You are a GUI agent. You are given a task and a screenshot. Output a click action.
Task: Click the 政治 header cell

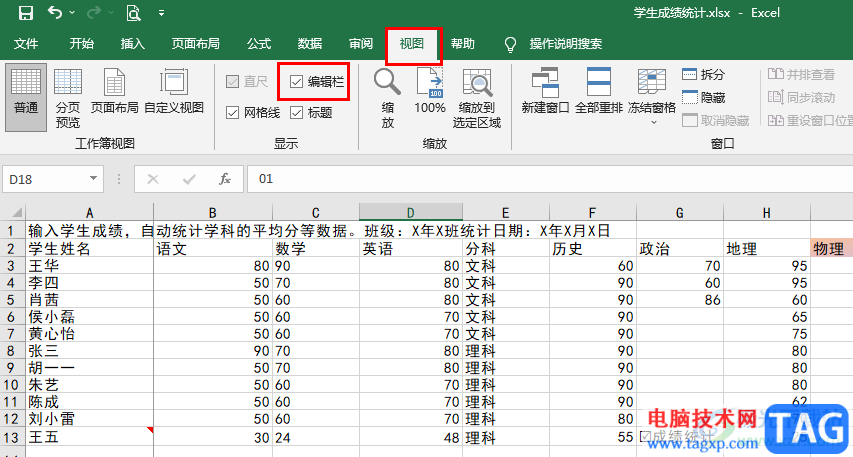tap(680, 249)
